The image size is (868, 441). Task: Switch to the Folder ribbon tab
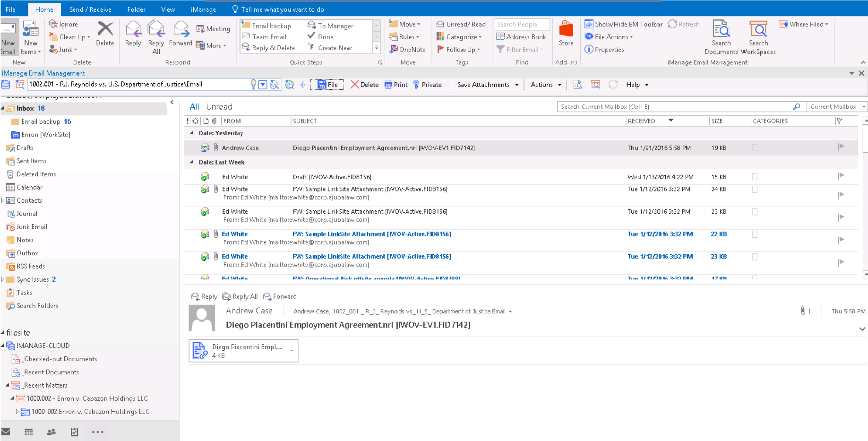click(x=136, y=9)
